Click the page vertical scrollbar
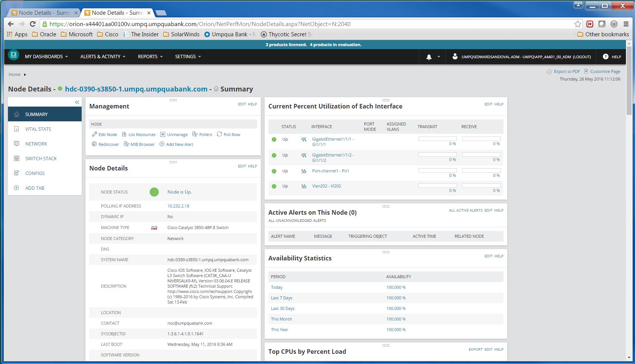The image size is (635, 364). tap(629, 81)
